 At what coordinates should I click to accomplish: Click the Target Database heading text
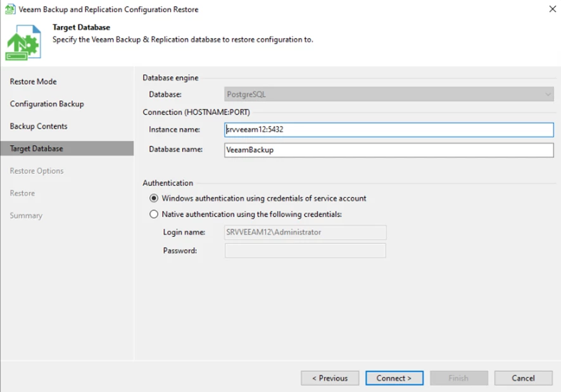tap(81, 28)
